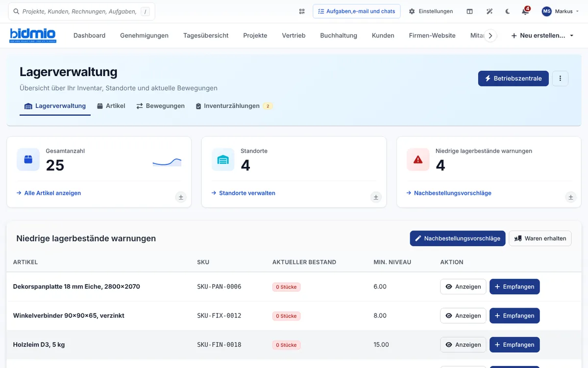Open notifications bell with 4 alerts

coord(525,11)
